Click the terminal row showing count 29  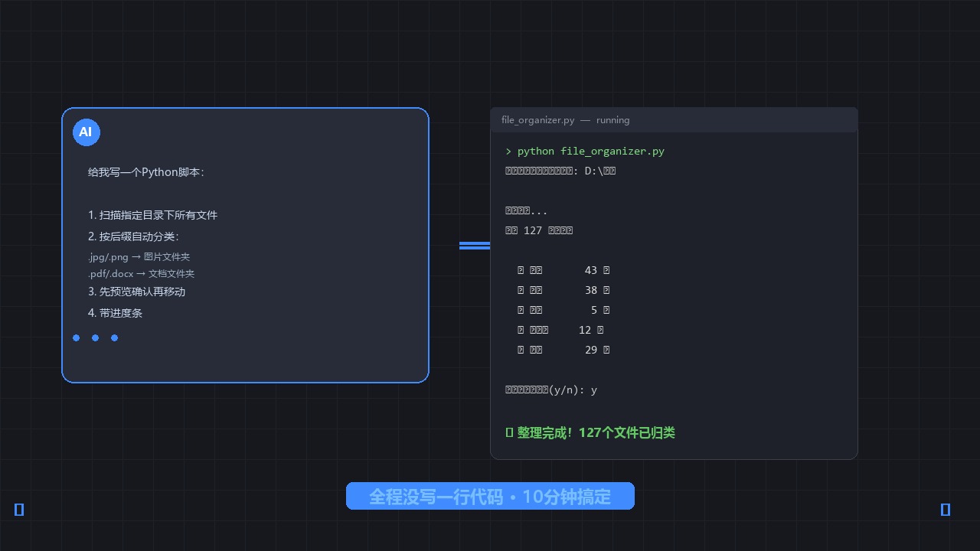[563, 350]
